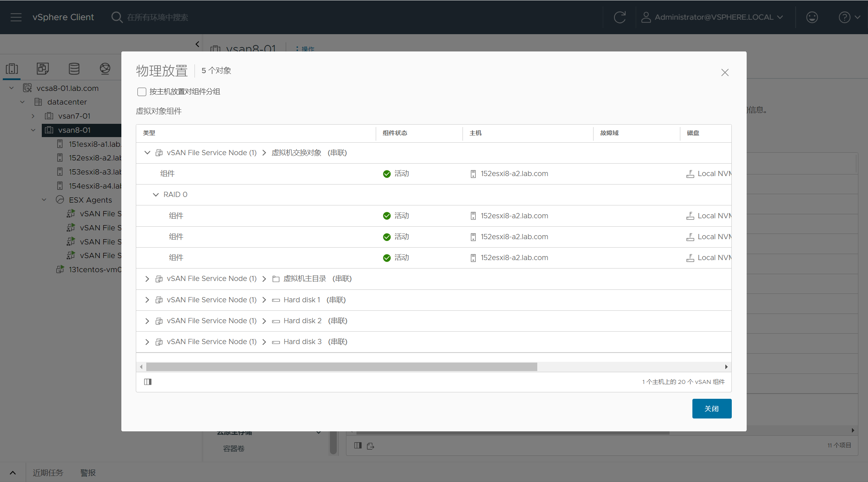Click the ESX Agents resource pool icon
Viewport: 868px width, 482px height.
60,200
